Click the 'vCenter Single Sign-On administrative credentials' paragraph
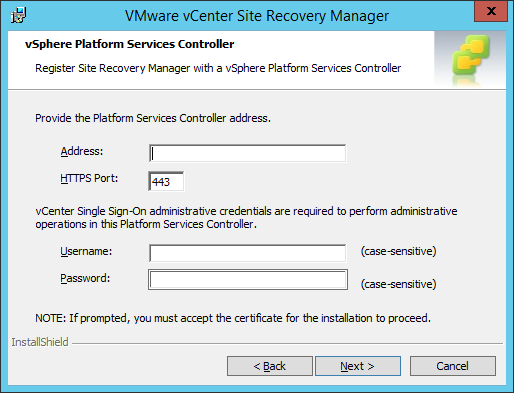The width and height of the screenshot is (514, 393). (x=246, y=217)
